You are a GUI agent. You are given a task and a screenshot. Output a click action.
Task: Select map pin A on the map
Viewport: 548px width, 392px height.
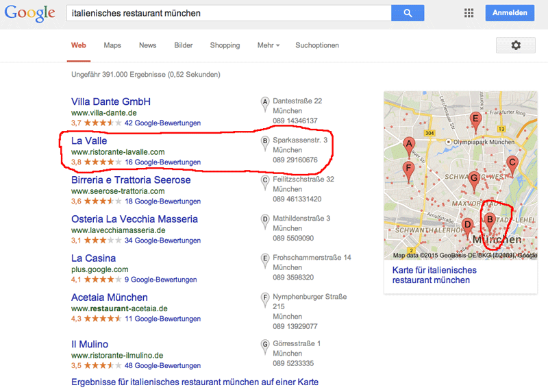(408, 146)
